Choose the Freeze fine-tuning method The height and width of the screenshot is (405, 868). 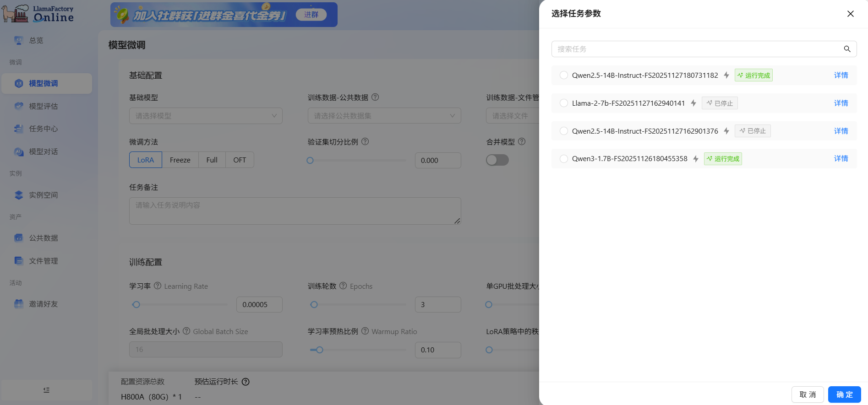point(180,160)
